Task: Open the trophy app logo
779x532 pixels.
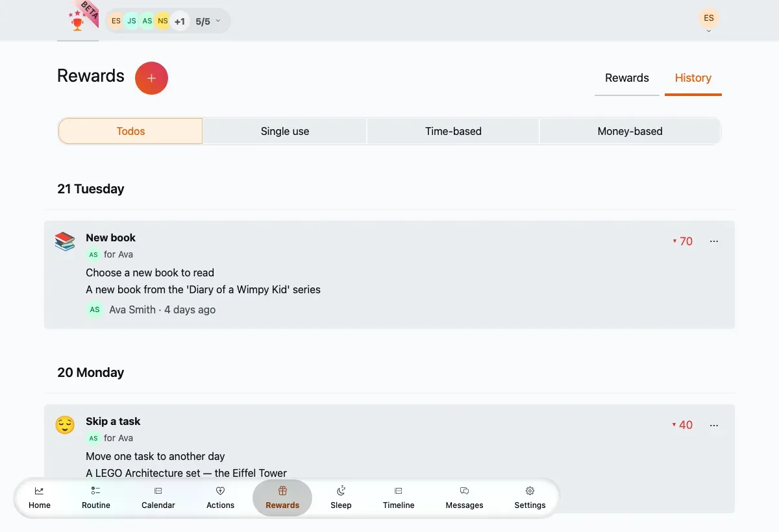Action: [x=79, y=20]
